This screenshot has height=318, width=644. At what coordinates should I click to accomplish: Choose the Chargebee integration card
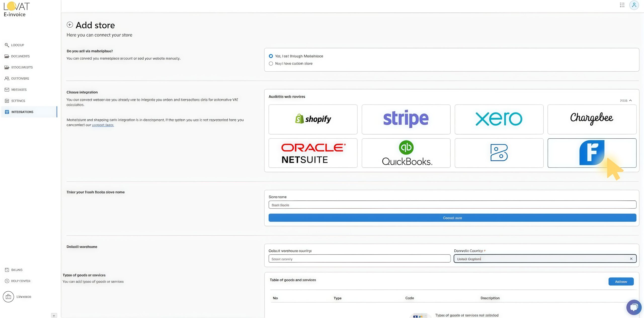point(592,119)
